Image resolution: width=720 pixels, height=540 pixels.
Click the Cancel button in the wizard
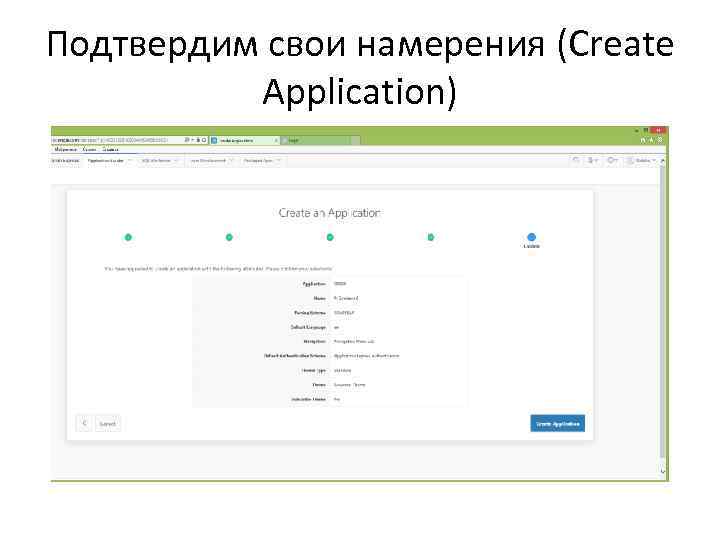(x=107, y=423)
